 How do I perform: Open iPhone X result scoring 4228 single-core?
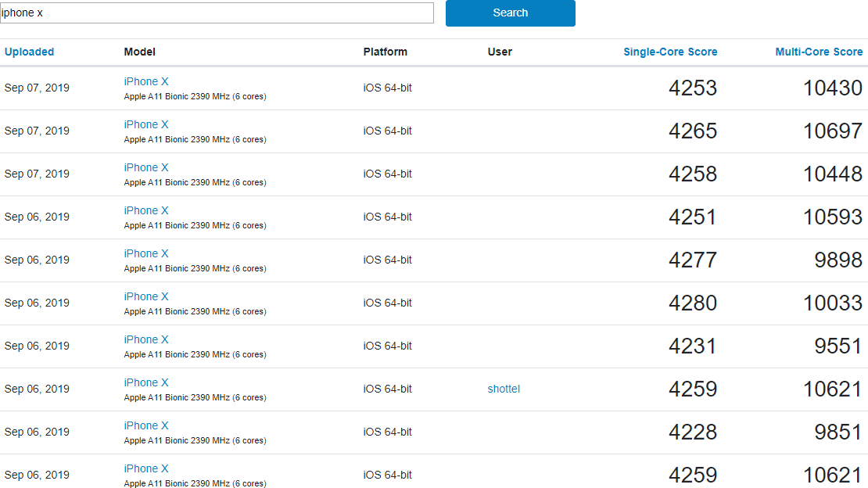(146, 425)
